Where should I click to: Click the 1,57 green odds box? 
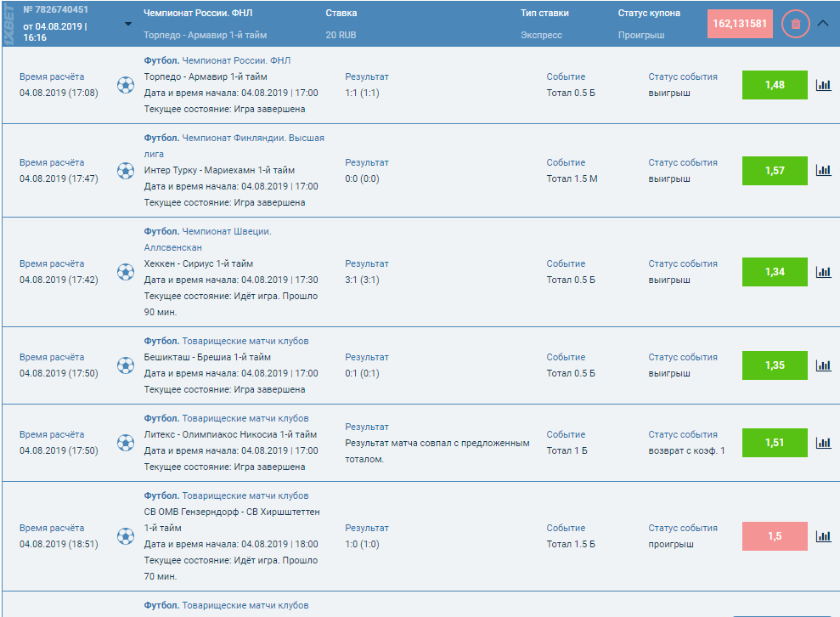(775, 171)
